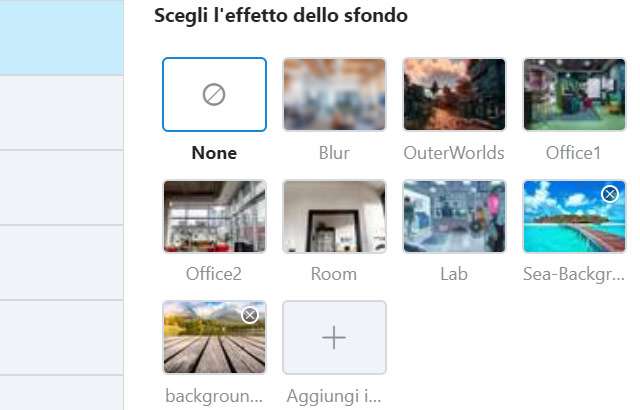The width and height of the screenshot is (640, 410).
Task: Click the Aggiungi i... label
Action: [334, 396]
